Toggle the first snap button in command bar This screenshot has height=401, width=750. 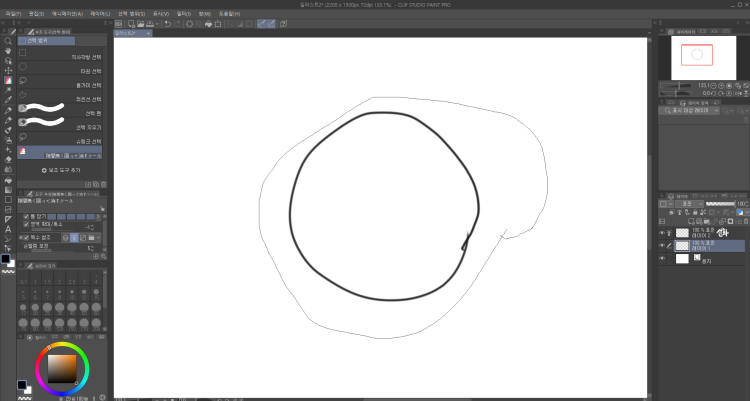(x=261, y=23)
